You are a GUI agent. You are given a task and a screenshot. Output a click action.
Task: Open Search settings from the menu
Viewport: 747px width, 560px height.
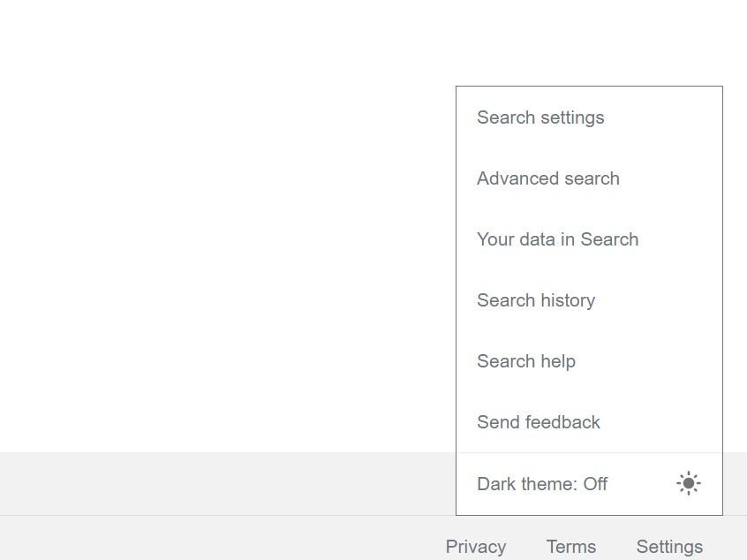[540, 117]
